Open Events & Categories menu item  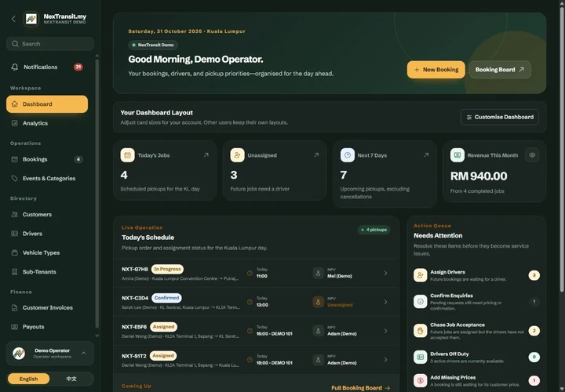47,178
